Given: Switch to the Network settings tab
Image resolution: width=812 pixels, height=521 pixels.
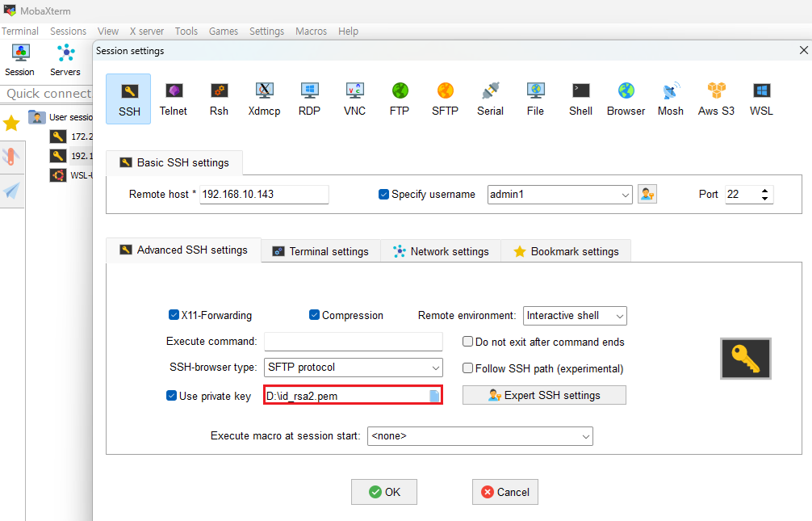Looking at the screenshot, I should click(442, 251).
